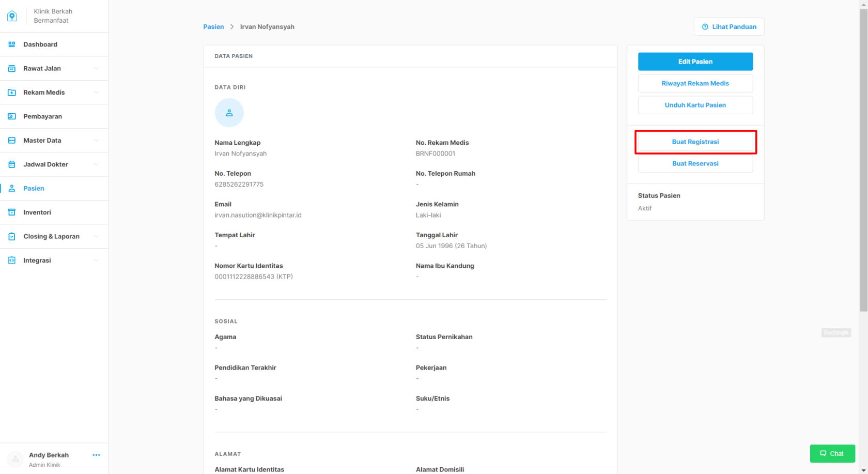Expand the Master Data chevron

[96, 141]
